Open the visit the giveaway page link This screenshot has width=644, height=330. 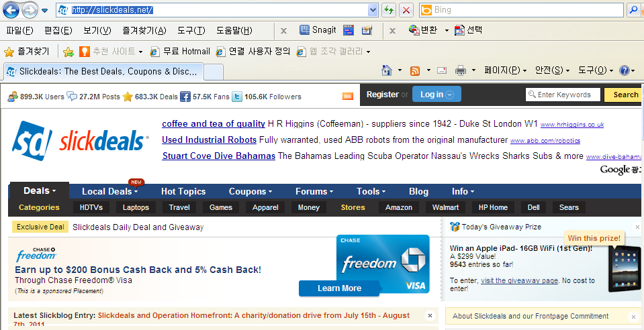coord(519,281)
